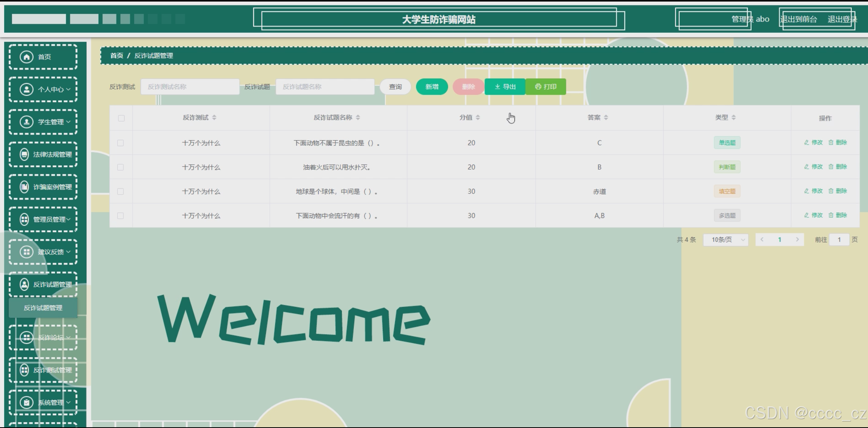Click the 反诈测试管理 sidebar grid icon
868x428 pixels.
pos(24,370)
